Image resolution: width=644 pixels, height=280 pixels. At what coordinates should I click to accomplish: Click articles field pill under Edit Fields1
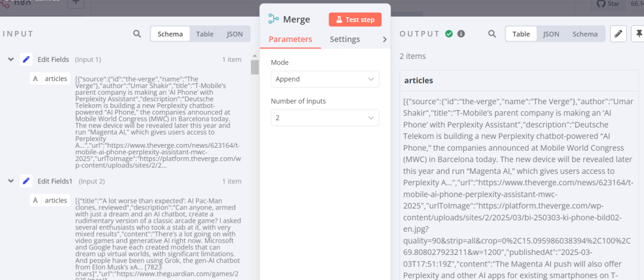(50, 200)
